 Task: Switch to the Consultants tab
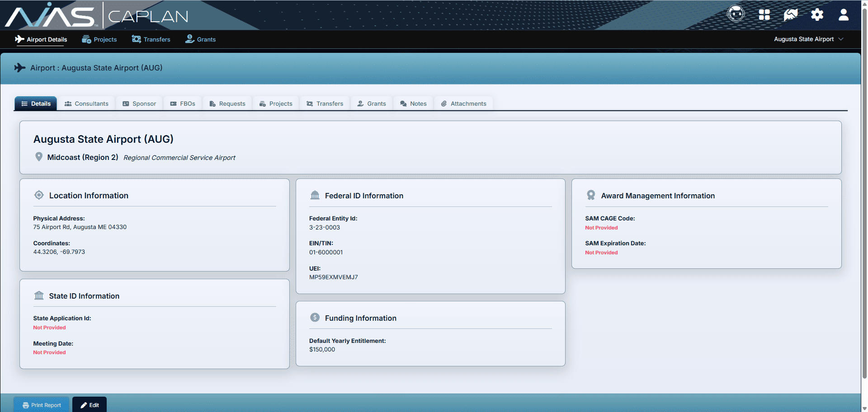coord(87,103)
